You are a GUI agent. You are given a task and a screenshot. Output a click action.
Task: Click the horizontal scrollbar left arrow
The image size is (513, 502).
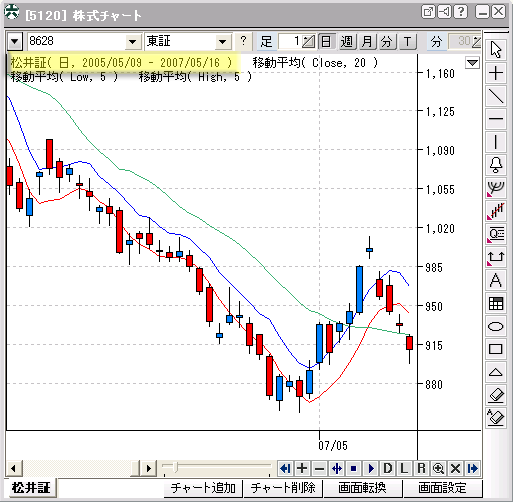(14, 469)
